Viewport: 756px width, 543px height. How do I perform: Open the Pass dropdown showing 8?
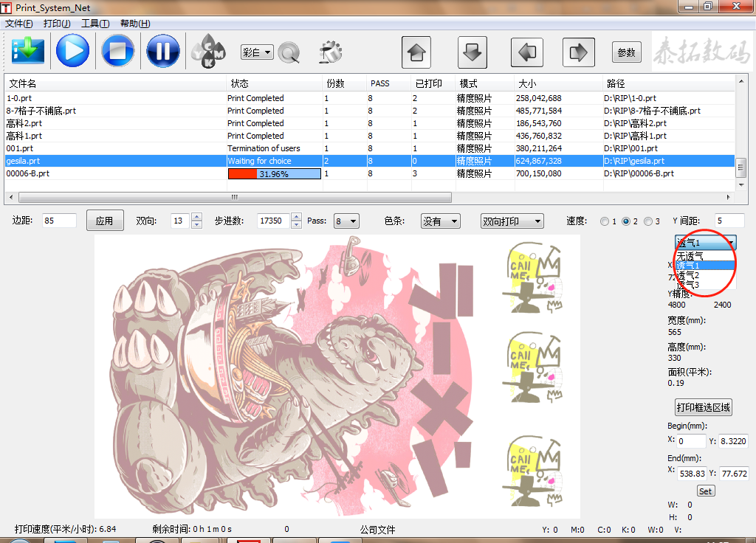pyautogui.click(x=346, y=221)
